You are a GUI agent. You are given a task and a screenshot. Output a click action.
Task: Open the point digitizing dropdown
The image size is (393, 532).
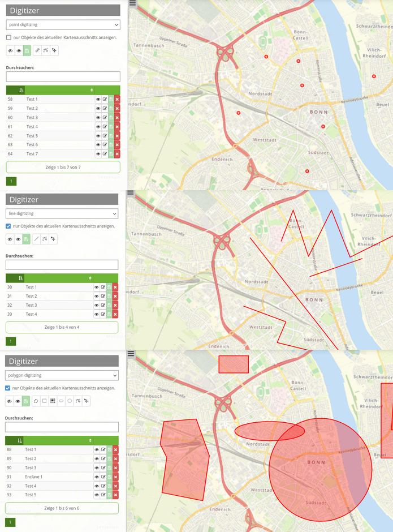pyautogui.click(x=63, y=25)
